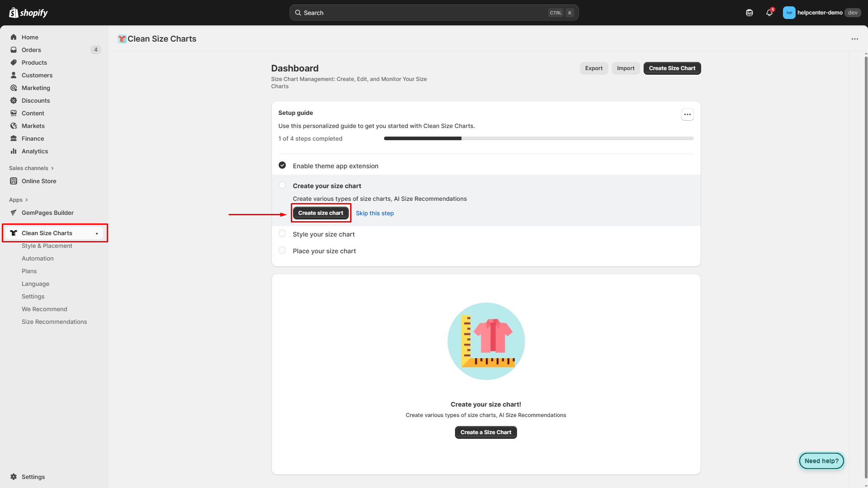Expand the Place your size chart step
The height and width of the screenshot is (488, 868).
[324, 251]
